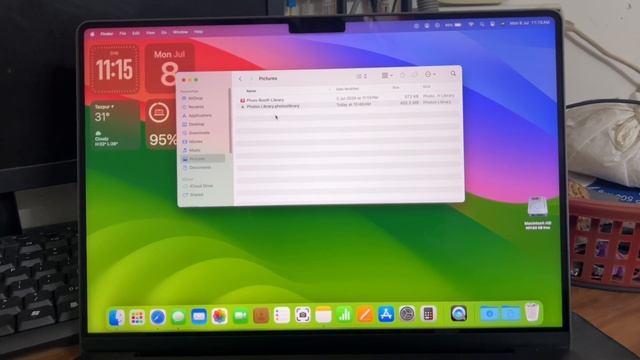640x360 pixels.
Task: Open the Action (ellipsis) menu in Finder toolbar
Action: coord(430,74)
